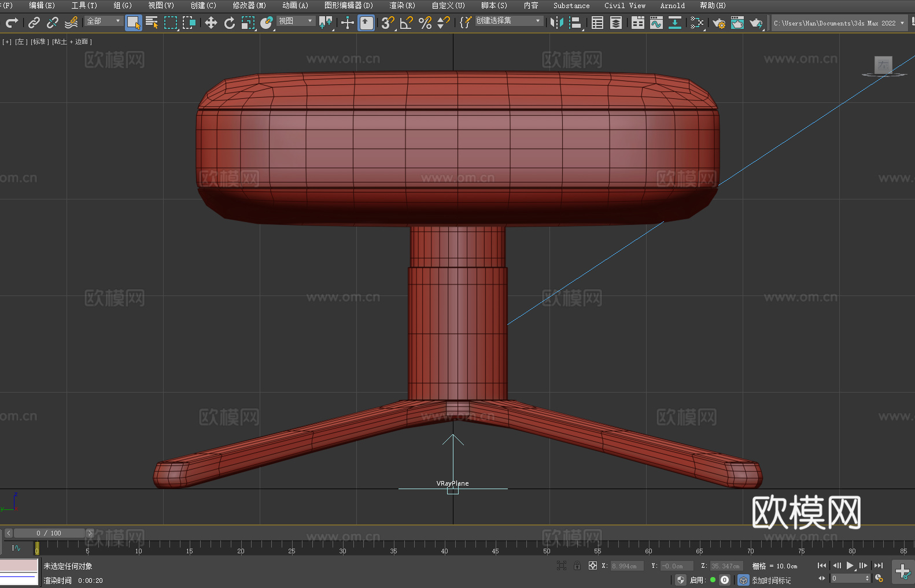
Task: Open Render Setup teapot-gear icon
Action: [x=719, y=23]
